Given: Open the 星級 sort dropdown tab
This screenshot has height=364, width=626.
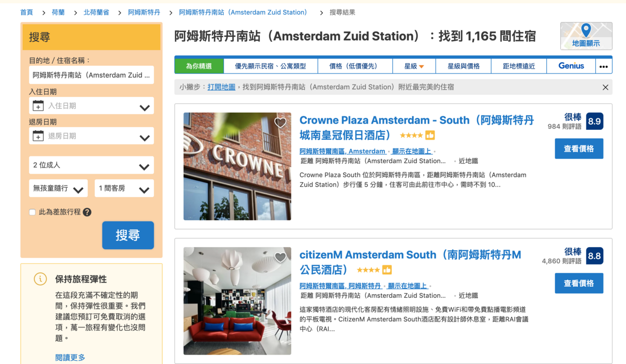Looking at the screenshot, I should [x=414, y=66].
